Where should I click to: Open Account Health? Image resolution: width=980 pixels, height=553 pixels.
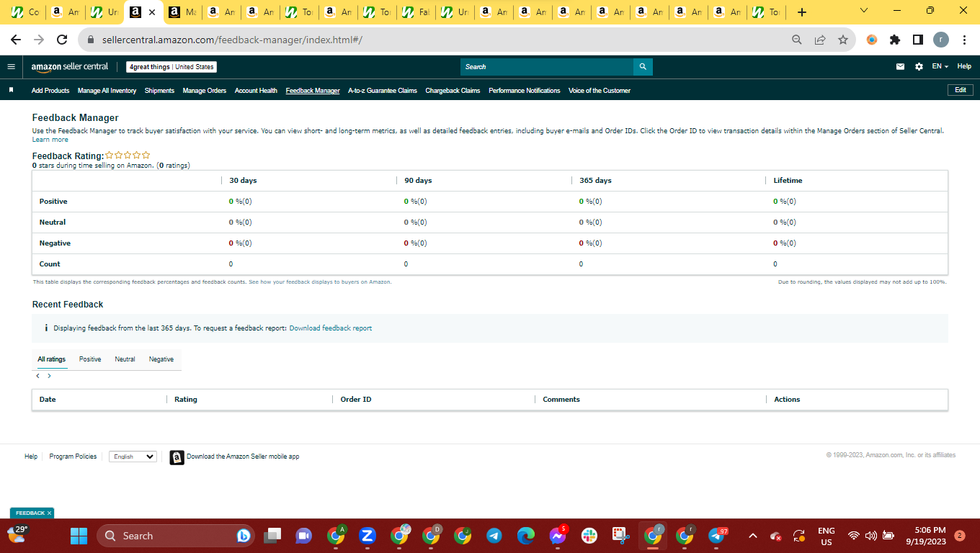[256, 91]
